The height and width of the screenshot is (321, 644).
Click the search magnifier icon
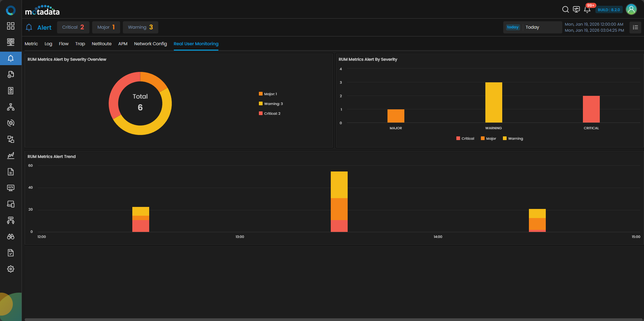point(565,9)
